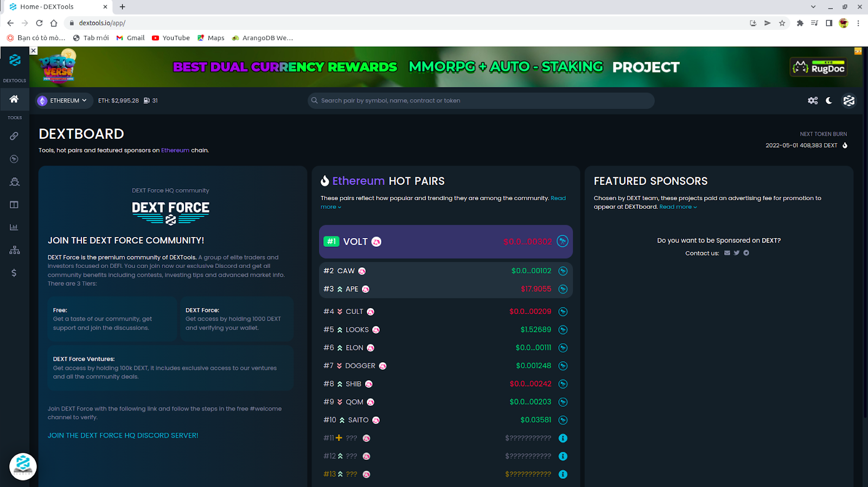Open the Tab mới bookmark
The image size is (868, 487).
pos(91,38)
